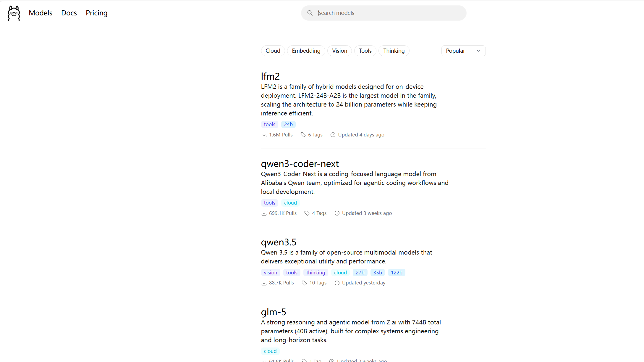Click the chevron arrow in the sort selector

[x=478, y=51]
